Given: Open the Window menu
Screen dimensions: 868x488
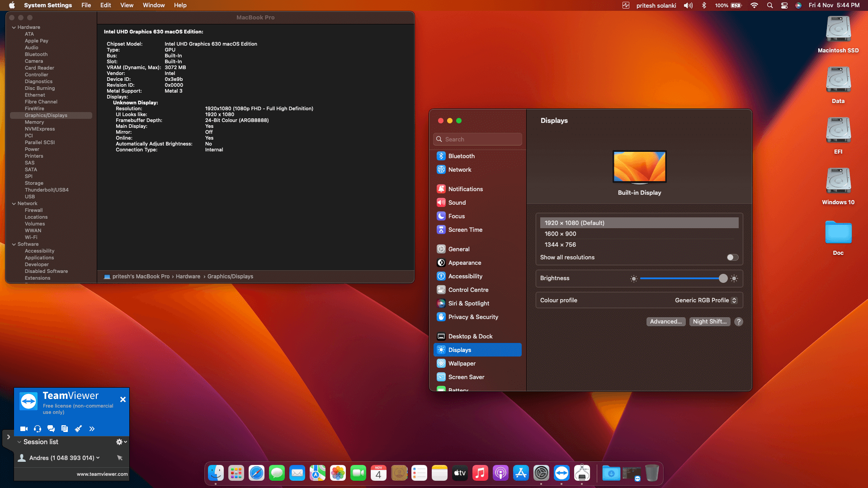Looking at the screenshot, I should click(154, 5).
